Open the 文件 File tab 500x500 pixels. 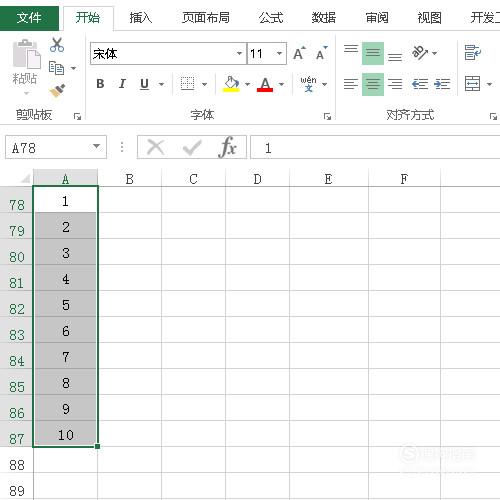click(x=29, y=18)
